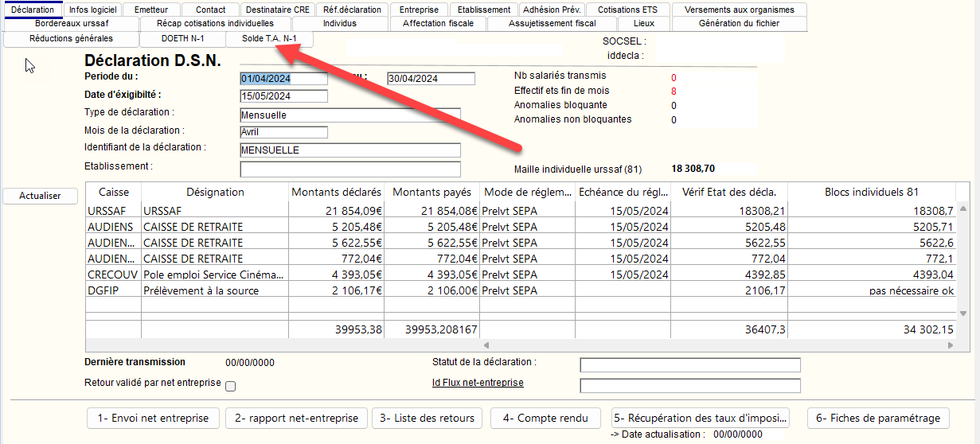Switch to Infos logiciel tab
The image size is (980, 444).
(92, 10)
